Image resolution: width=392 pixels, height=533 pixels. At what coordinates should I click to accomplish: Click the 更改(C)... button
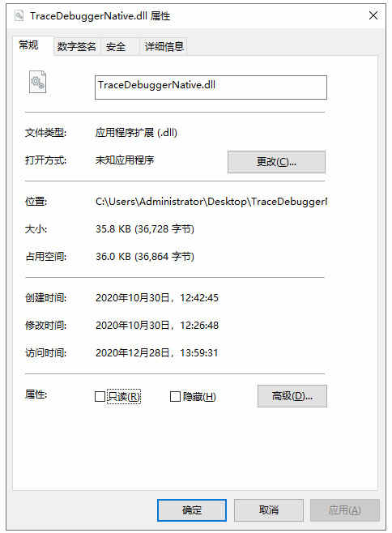tap(276, 162)
